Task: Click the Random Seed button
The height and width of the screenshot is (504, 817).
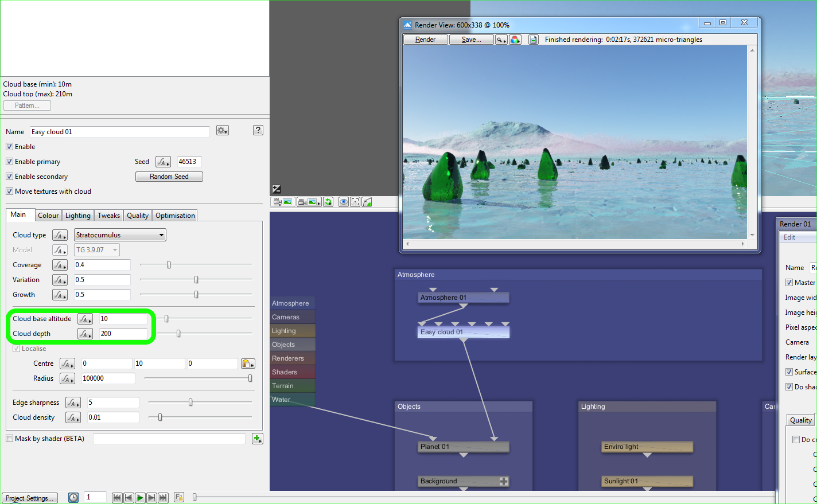Action: pos(169,177)
